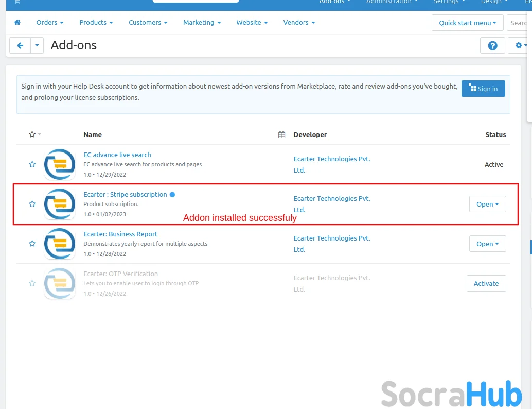Screen dimensions: 532x409
Task: Click version date 1.0 • 12/29/2022
Action: 105,175
